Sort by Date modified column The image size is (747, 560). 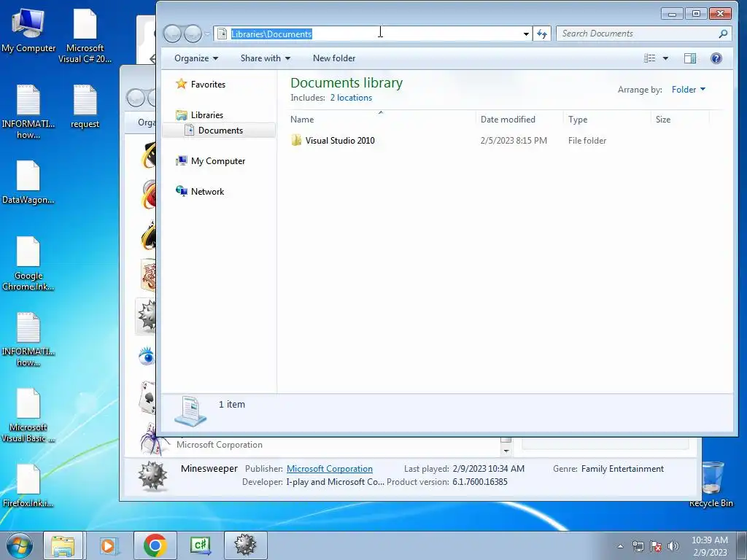(519, 119)
